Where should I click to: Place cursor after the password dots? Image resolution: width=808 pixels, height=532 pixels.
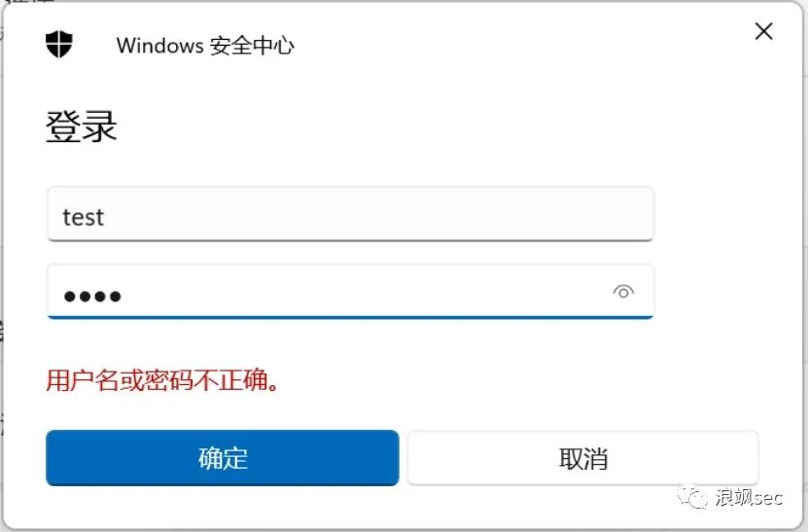pyautogui.click(x=123, y=296)
